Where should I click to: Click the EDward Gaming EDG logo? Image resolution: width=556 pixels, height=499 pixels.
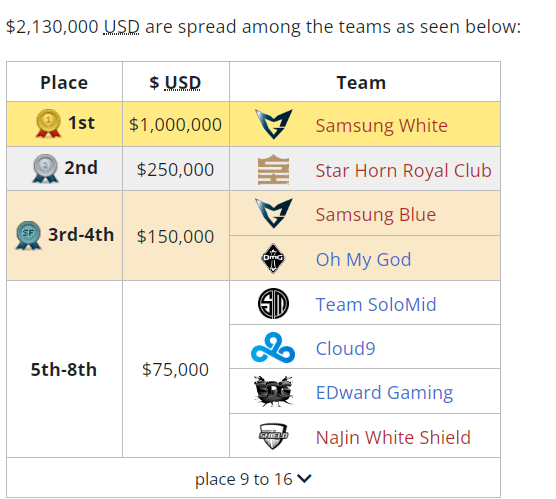click(x=273, y=391)
